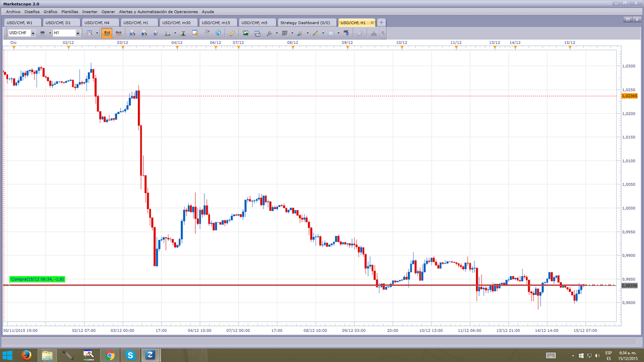Expand the arrow next to the chart type icon
The image size is (644, 362).
coord(97,33)
